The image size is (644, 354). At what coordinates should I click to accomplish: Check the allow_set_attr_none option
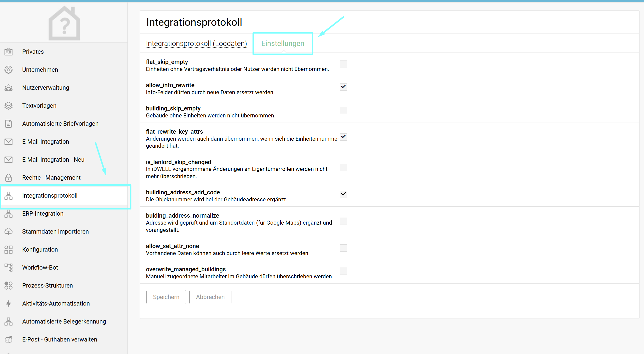pos(343,248)
